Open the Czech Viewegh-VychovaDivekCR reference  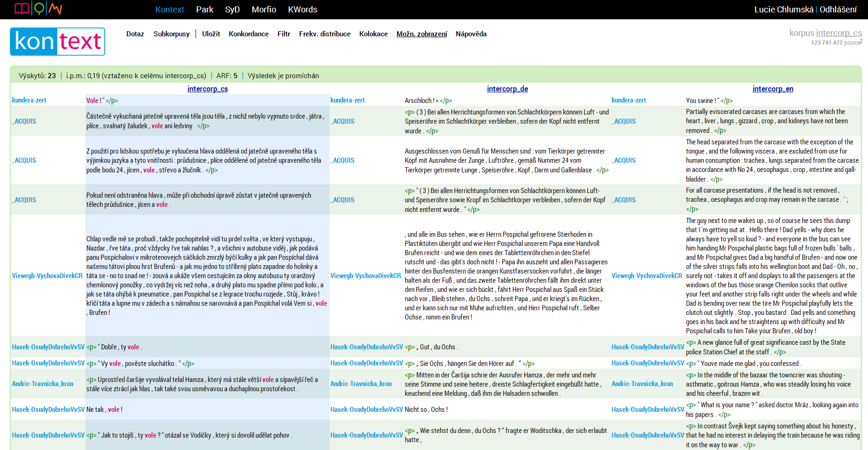coord(47,276)
